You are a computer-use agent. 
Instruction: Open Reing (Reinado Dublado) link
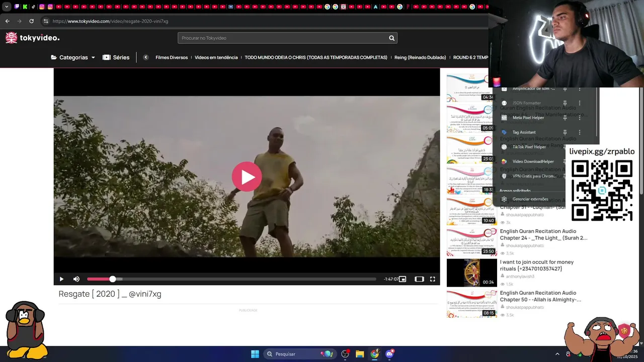coord(420,57)
